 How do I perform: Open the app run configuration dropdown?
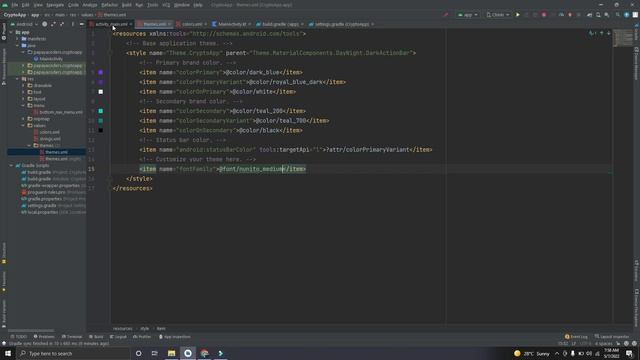click(x=468, y=15)
